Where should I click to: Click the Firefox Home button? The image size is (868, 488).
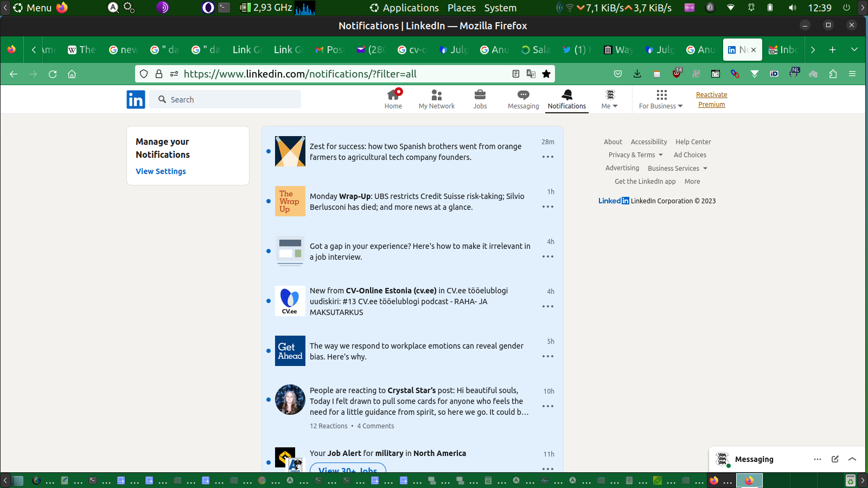pyautogui.click(x=72, y=74)
